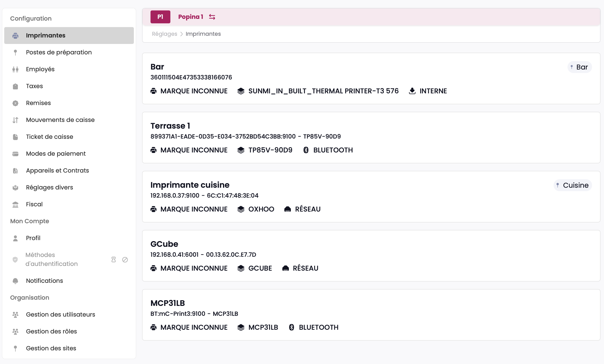The image size is (604, 364).
Task: Select Gestion des rôles menu item
Action: (x=51, y=331)
